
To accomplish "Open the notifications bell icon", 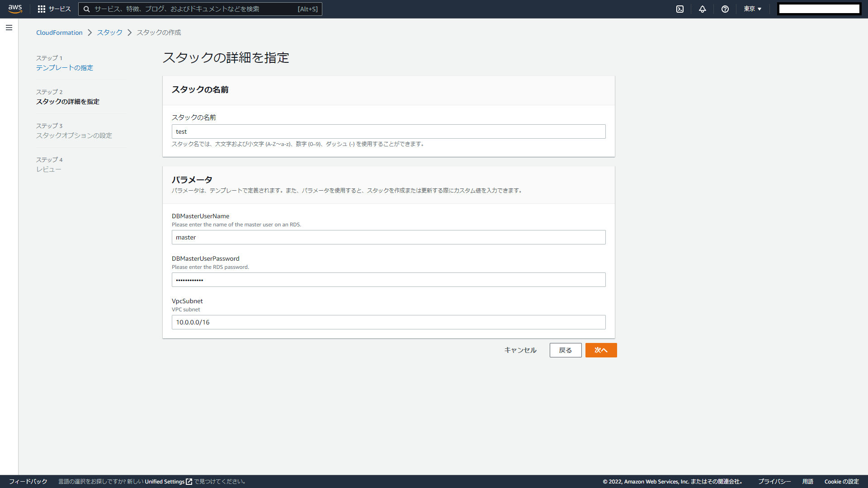I will [x=702, y=9].
